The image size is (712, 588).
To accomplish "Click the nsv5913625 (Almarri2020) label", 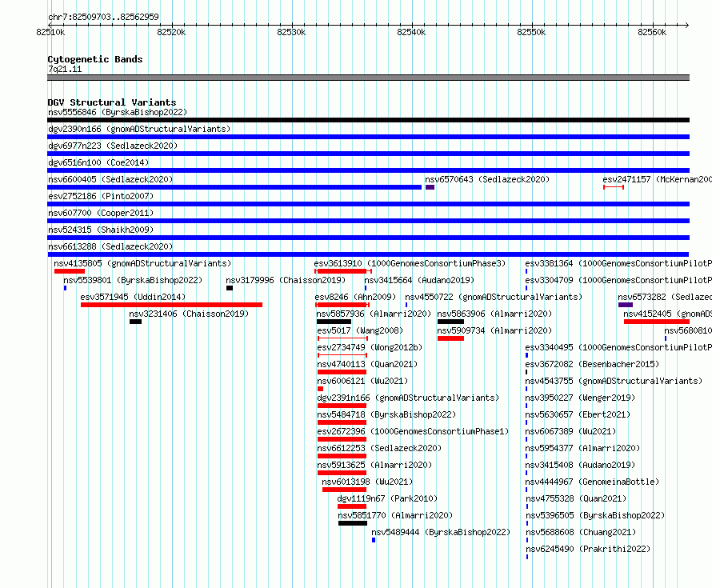I will [x=374, y=465].
